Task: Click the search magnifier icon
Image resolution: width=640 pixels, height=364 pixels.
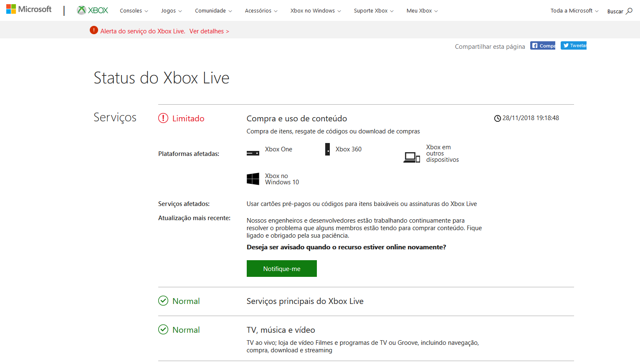Action: tap(629, 11)
